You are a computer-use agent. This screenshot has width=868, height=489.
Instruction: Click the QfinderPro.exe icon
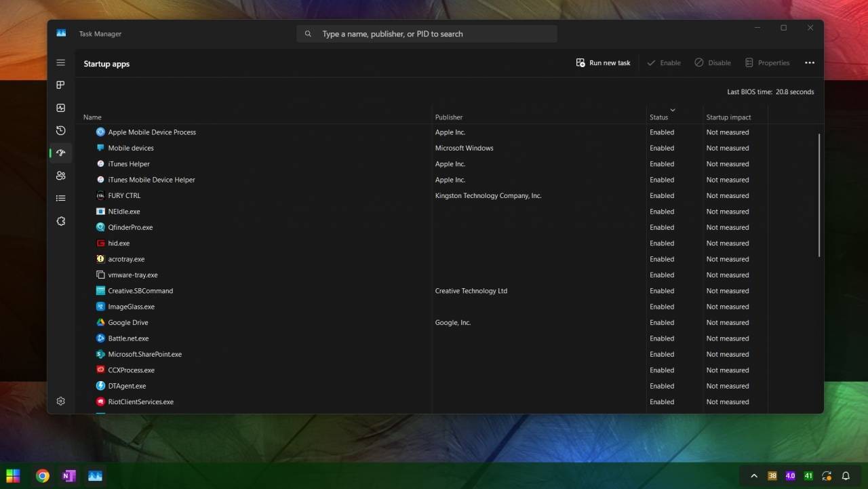(100, 227)
